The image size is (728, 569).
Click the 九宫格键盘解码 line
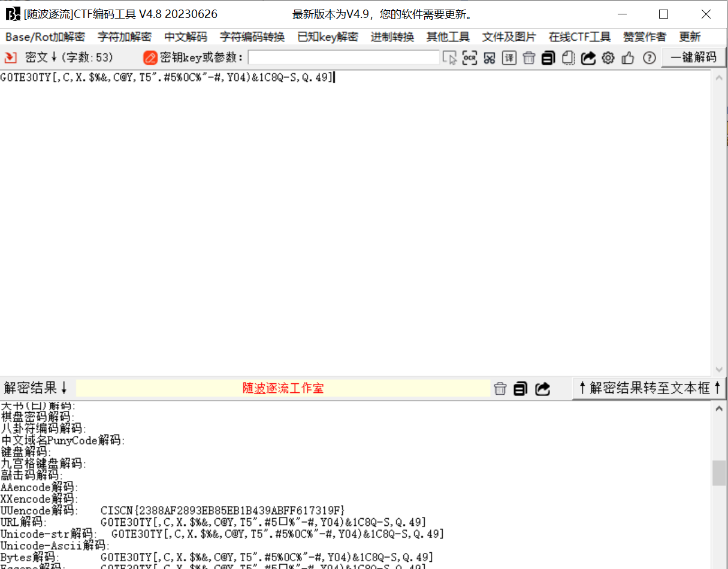43,464
